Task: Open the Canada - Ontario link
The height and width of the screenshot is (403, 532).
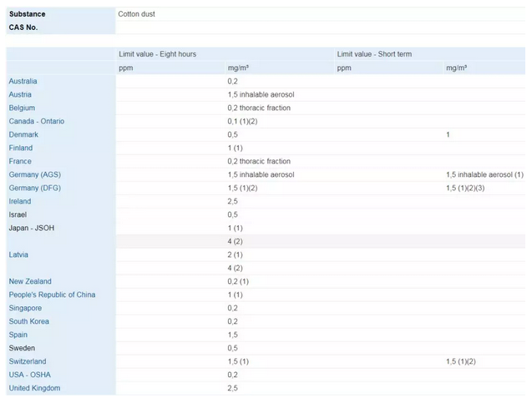Action: [36, 121]
